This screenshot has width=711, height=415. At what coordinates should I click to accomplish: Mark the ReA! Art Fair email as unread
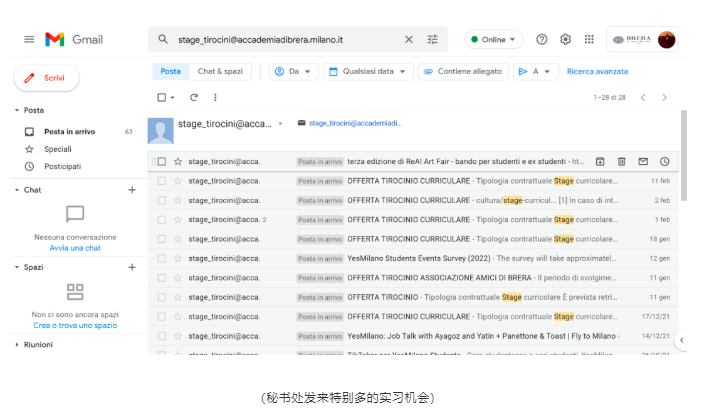tap(643, 161)
